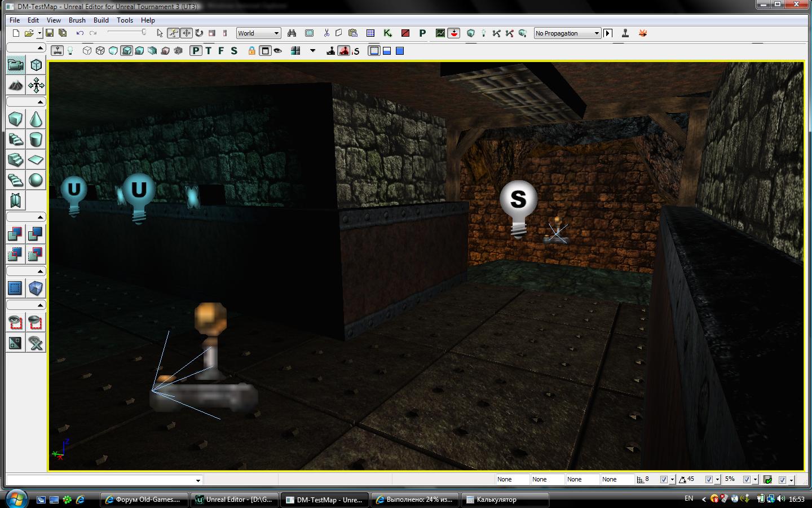The height and width of the screenshot is (508, 812).
Task: Click the Open file folder icon
Action: 29,33
